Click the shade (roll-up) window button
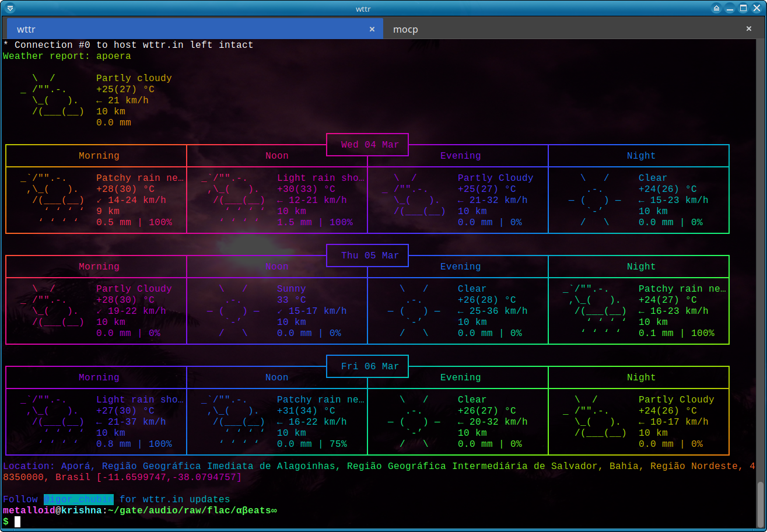This screenshot has width=767, height=532. (717, 8)
